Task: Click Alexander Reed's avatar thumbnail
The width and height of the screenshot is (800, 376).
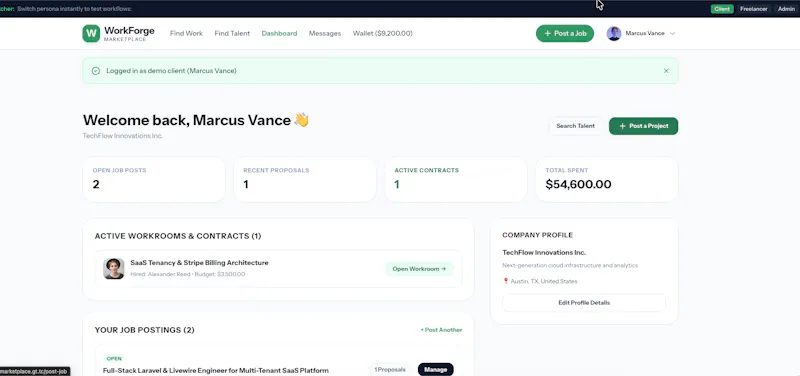Action: click(114, 268)
